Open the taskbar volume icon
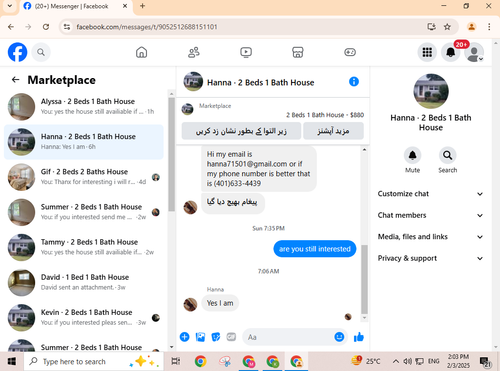The image size is (500, 371). [x=407, y=361]
